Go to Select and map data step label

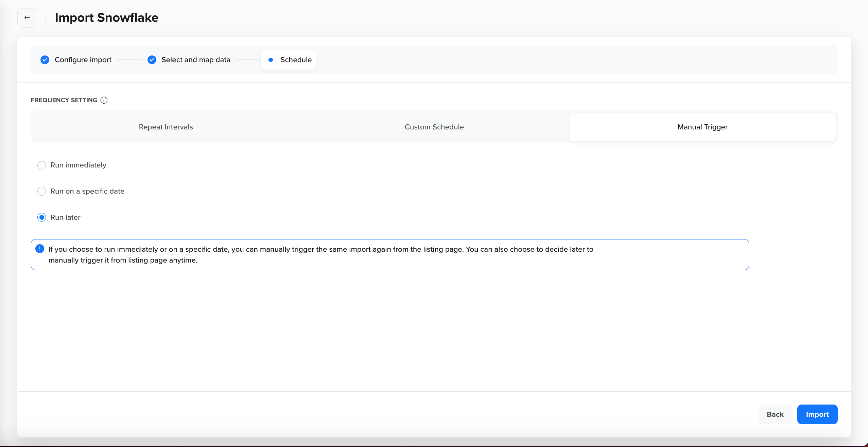[196, 60]
